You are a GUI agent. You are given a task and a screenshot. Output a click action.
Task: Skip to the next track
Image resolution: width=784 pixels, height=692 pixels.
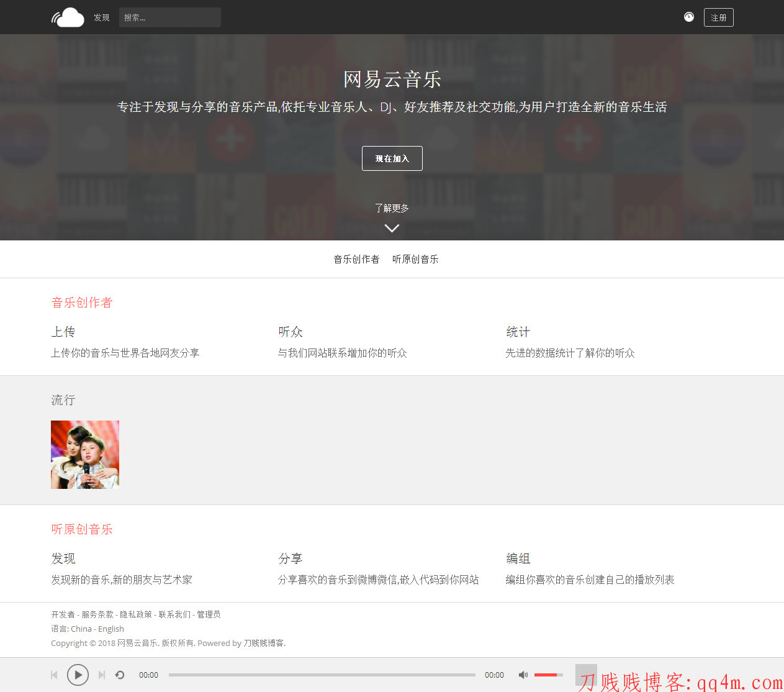(102, 675)
